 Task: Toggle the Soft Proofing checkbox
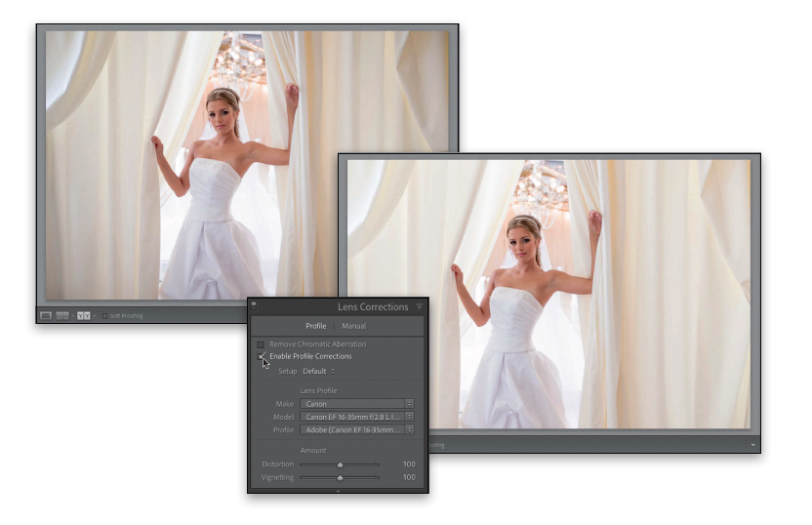105,316
